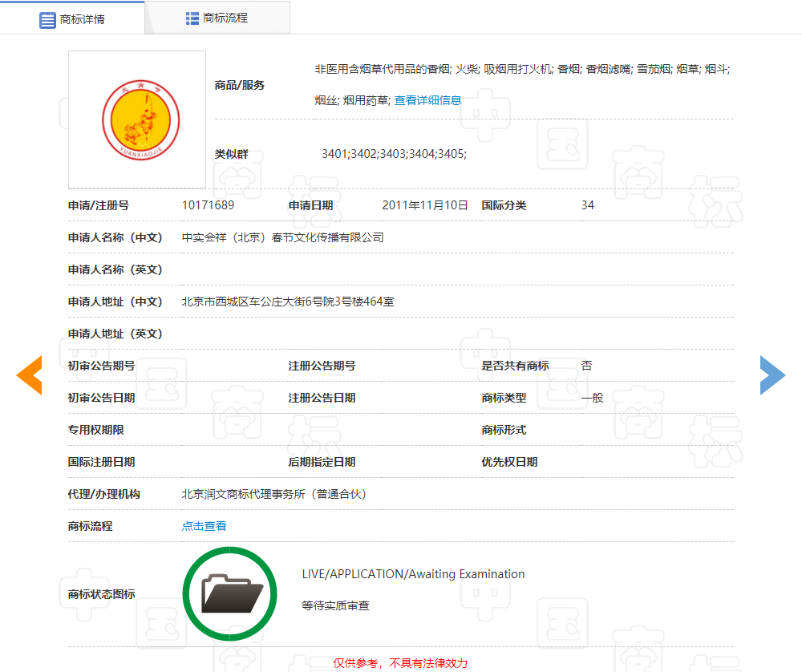Screen dimensions: 802x672
Task: Click the applicant name 中实会祥（北京）春节文化传播有限公司
Action: tap(282, 237)
